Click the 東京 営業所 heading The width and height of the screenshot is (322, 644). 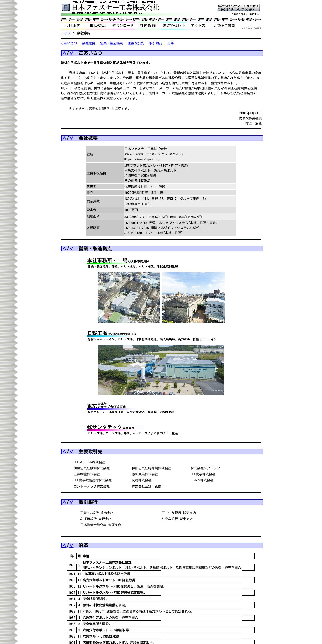point(97,406)
